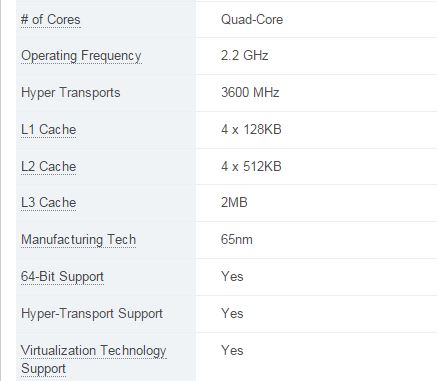Select Yes beside 64-Bit Support
This screenshot has width=437, height=381.
[232, 277]
